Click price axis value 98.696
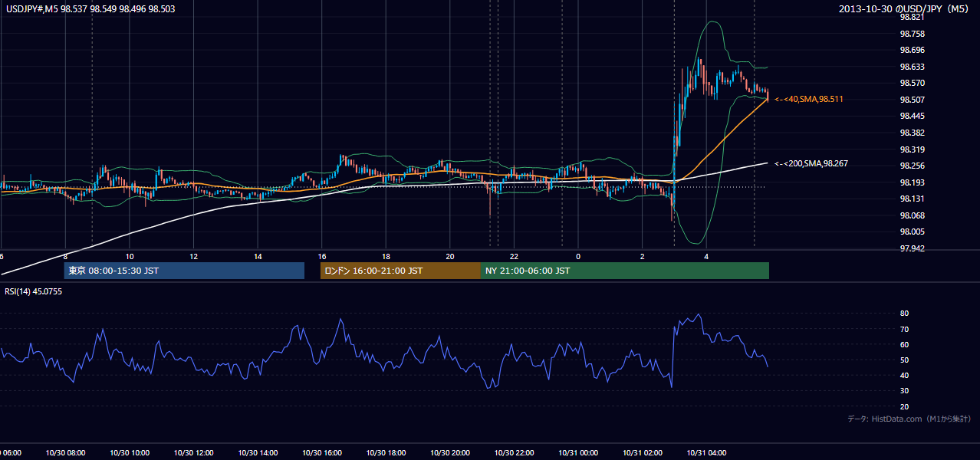The width and height of the screenshot is (980, 460). click(x=913, y=50)
